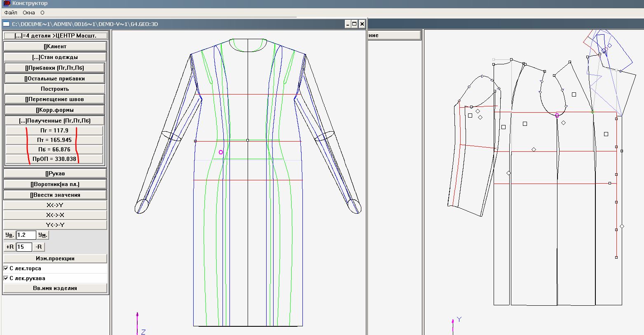The height and width of the screenshot is (335, 644).
Task: Open the Окна menu
Action: pyautogui.click(x=29, y=13)
